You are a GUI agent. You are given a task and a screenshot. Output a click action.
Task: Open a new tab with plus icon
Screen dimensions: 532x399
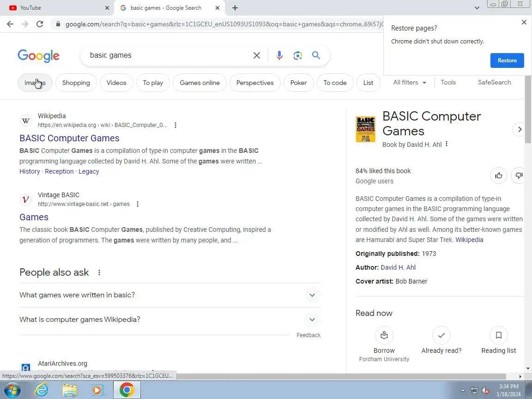(235, 8)
